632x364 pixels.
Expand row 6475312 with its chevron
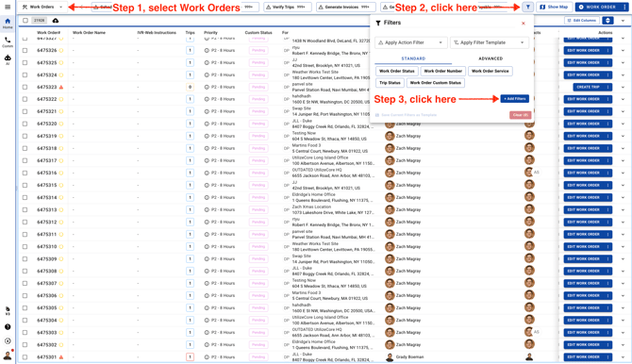(623, 223)
